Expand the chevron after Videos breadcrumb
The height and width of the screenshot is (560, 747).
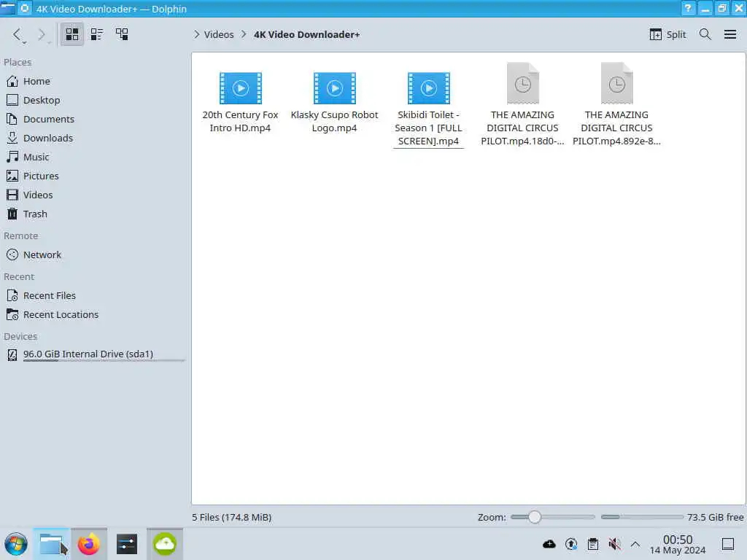(x=244, y=35)
